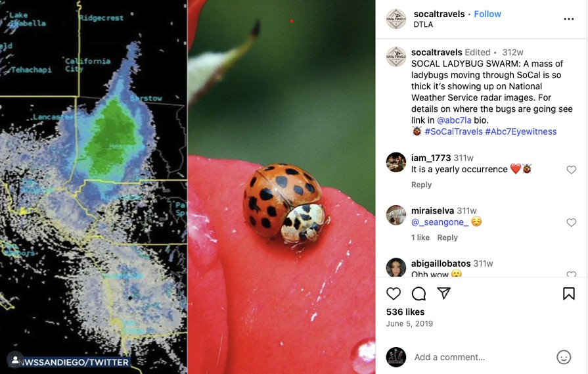This screenshot has width=588, height=374.
Task: Reply to iam_1773's comment
Action: coord(421,185)
